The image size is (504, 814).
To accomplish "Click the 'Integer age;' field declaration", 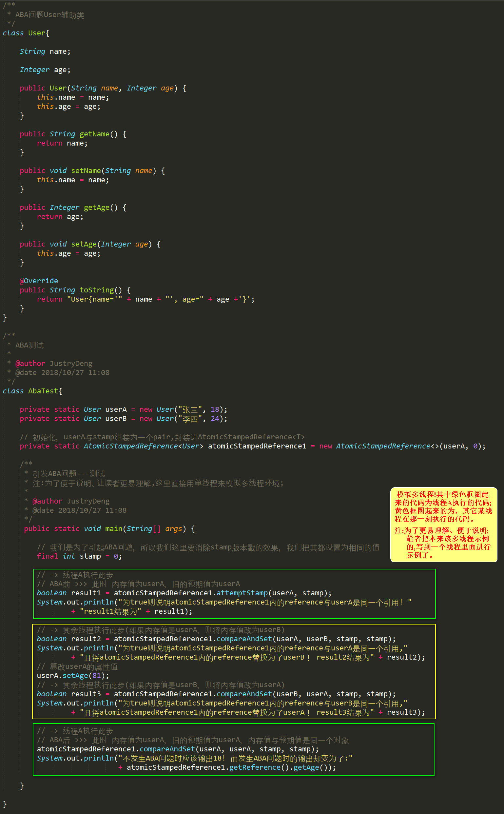I will [x=45, y=70].
